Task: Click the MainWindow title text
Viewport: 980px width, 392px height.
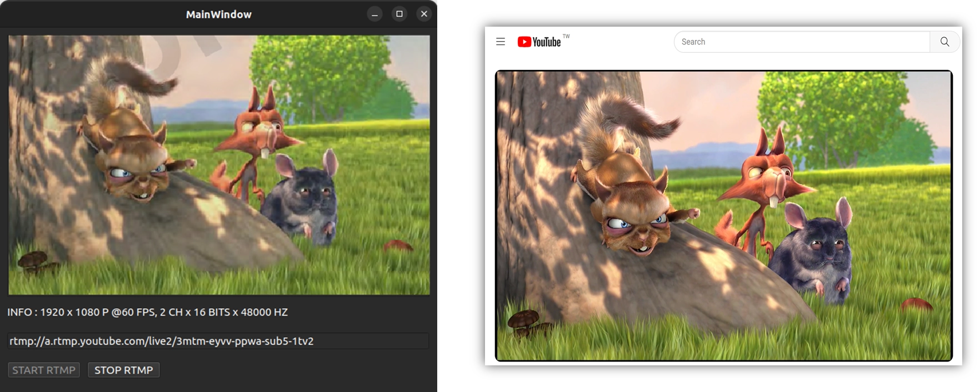Action: pyautogui.click(x=219, y=14)
